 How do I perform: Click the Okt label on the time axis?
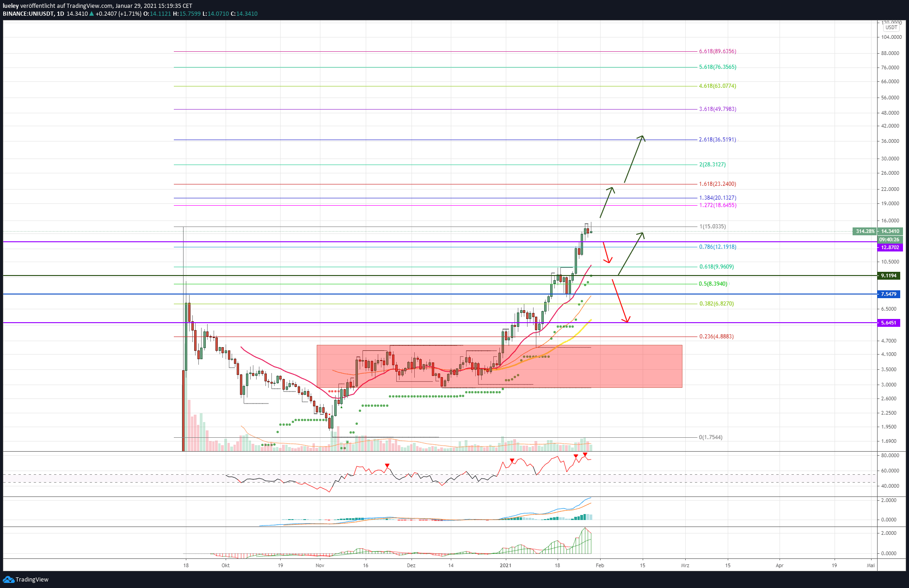click(x=226, y=565)
